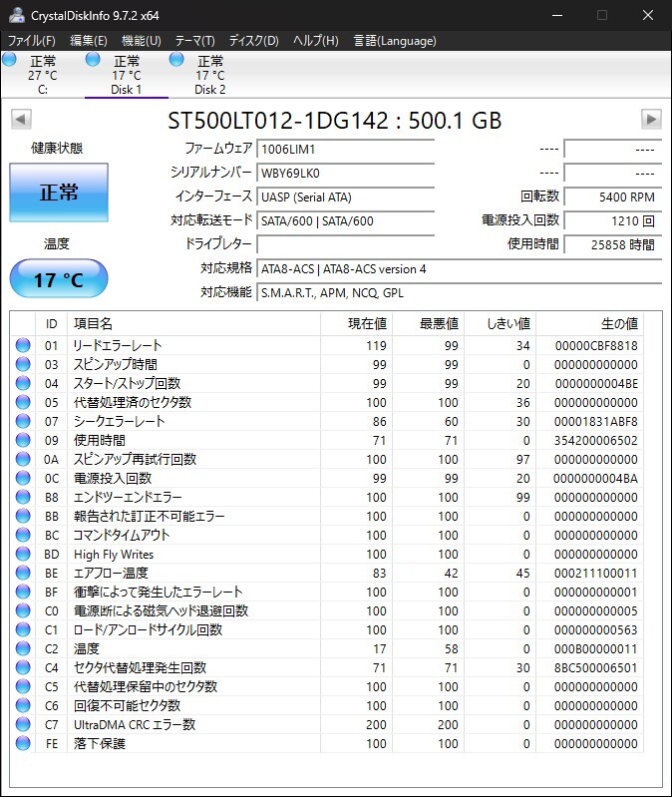Open the ヘルプ(H) menu
Screen dimensions: 672x797
pyautogui.click(x=315, y=41)
